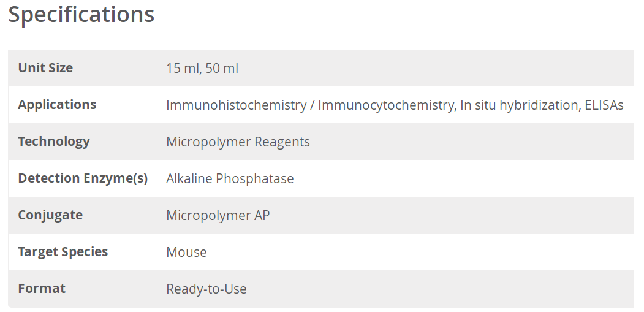Click the Ready-to-Use format value
644x312 pixels.
coord(206,289)
